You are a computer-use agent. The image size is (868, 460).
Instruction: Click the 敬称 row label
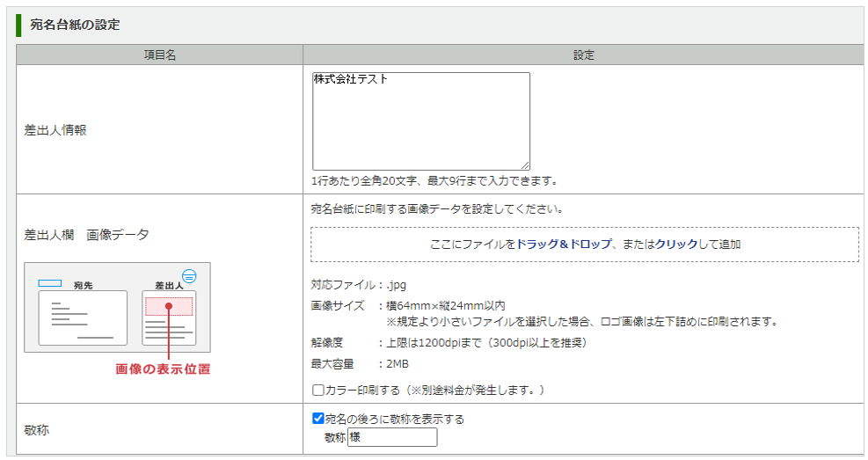(x=38, y=429)
